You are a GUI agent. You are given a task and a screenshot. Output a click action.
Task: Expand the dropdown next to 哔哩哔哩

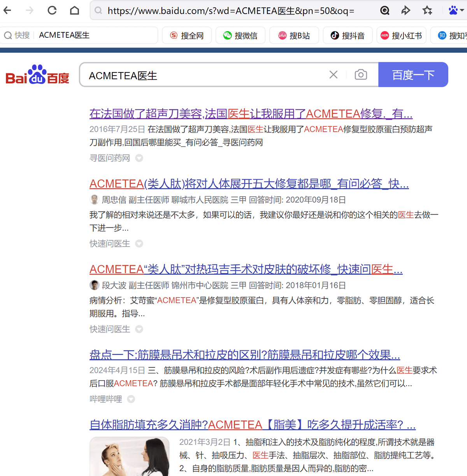[x=131, y=399]
